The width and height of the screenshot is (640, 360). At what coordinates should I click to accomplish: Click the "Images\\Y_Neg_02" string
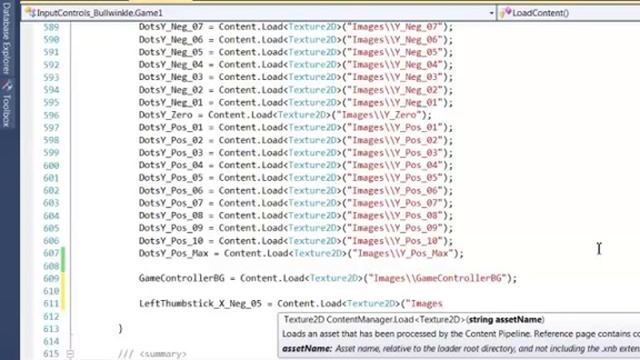point(395,90)
